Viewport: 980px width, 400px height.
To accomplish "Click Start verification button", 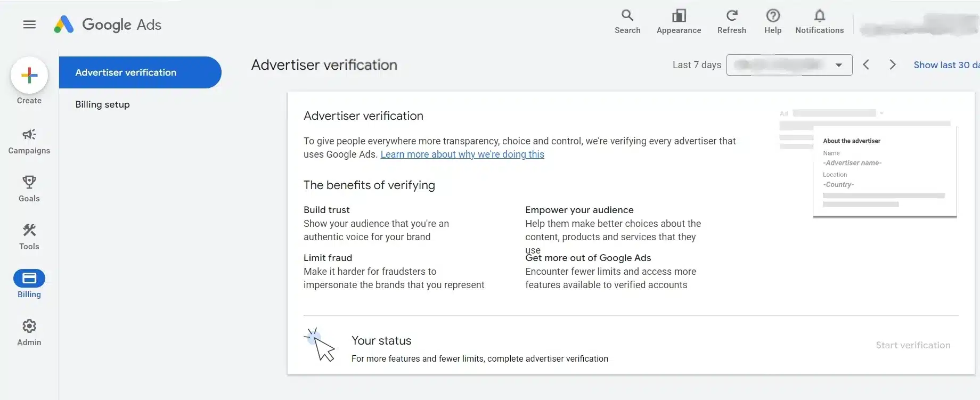I will 913,345.
